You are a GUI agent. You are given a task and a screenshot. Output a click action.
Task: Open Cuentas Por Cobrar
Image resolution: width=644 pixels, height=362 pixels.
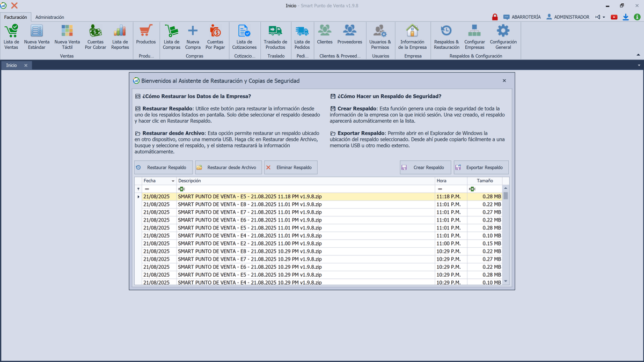pyautogui.click(x=96, y=37)
